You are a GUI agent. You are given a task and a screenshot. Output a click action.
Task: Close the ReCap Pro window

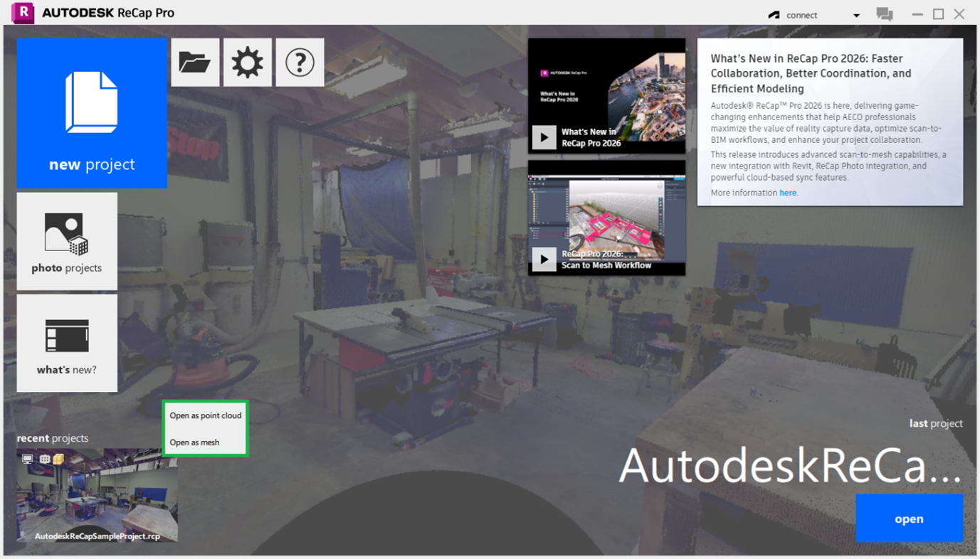click(959, 14)
